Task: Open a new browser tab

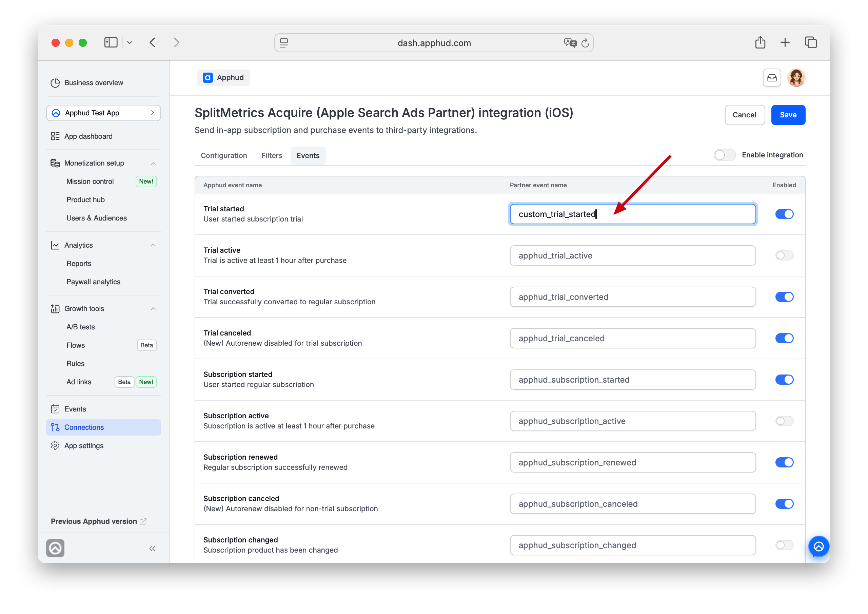Action: click(785, 42)
